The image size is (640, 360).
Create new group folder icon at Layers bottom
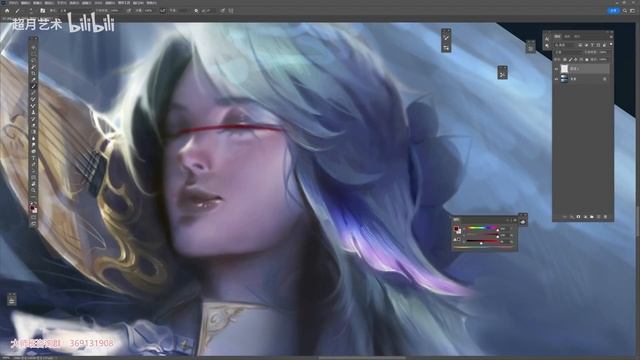click(592, 217)
